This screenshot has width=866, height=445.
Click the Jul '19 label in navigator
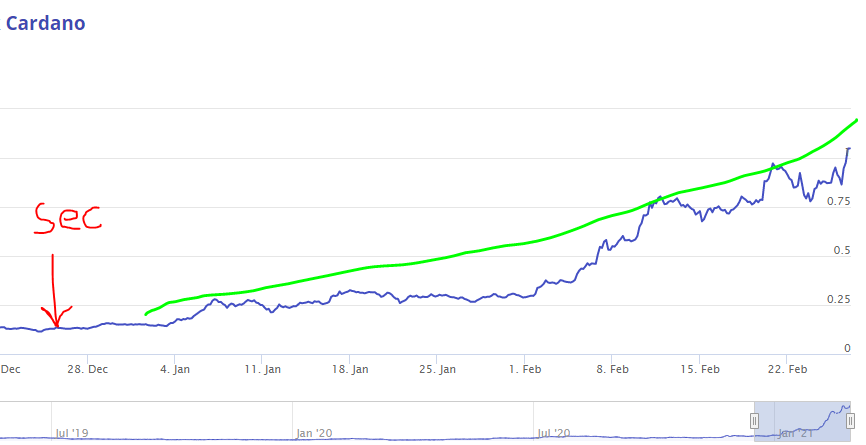coord(72,433)
